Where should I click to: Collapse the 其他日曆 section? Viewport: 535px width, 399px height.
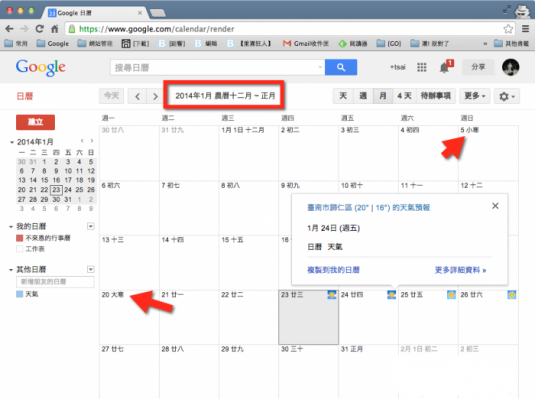pyautogui.click(x=11, y=270)
